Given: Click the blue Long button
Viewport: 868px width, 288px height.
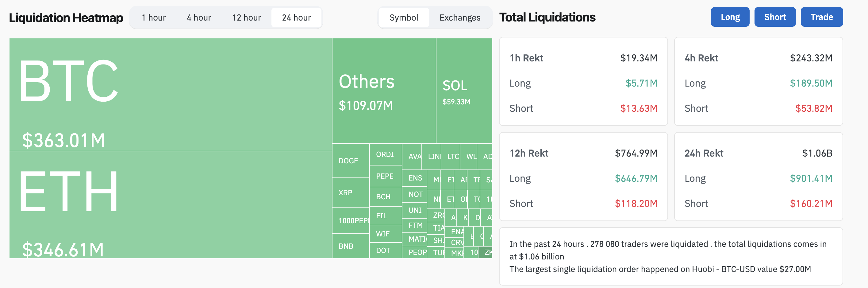Looking at the screenshot, I should click(x=730, y=17).
